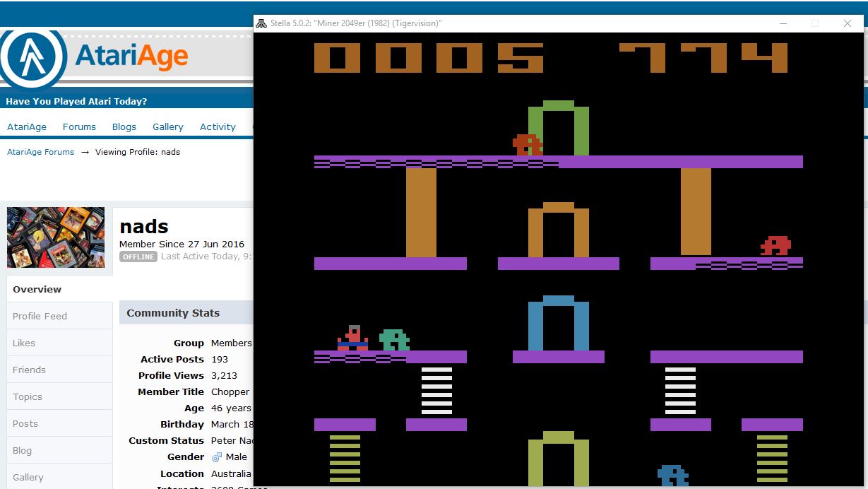Open the Blogs navigation tab

[124, 127]
